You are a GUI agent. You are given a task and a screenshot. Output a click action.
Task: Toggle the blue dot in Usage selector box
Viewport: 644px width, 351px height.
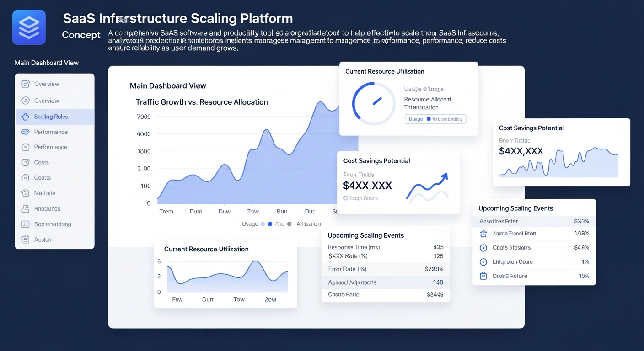(429, 119)
